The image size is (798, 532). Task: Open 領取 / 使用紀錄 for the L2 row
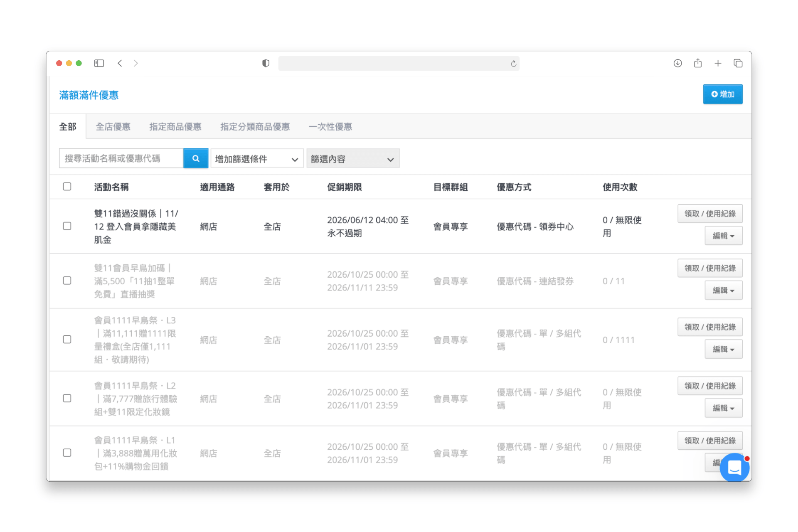point(710,386)
